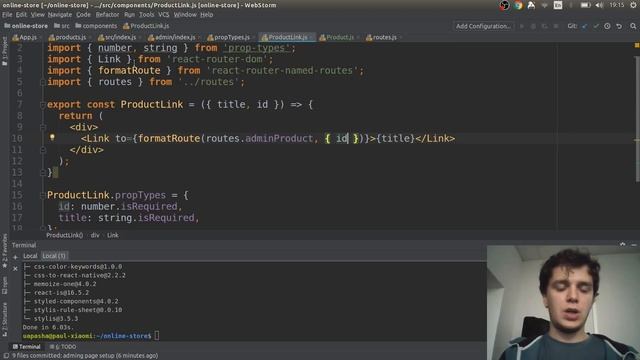The width and height of the screenshot is (640, 360).
Task: Select the ProductLink.js editor tab
Action: [x=286, y=37]
